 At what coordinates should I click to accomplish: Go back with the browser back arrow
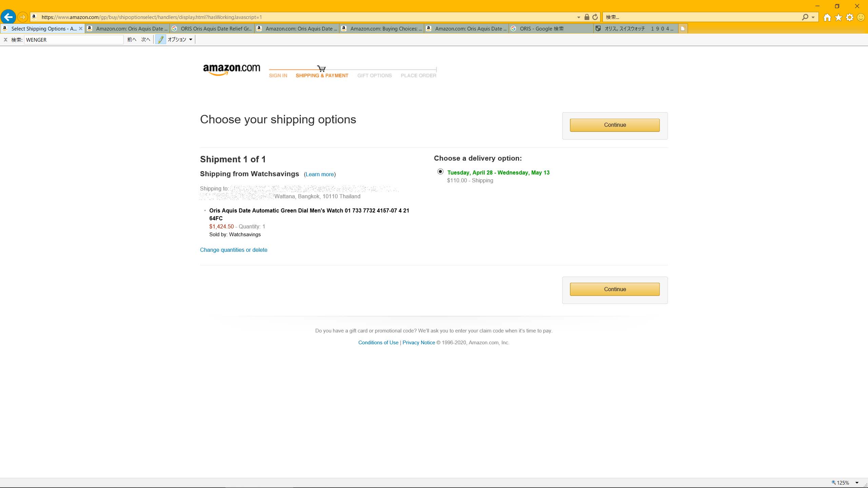point(8,17)
